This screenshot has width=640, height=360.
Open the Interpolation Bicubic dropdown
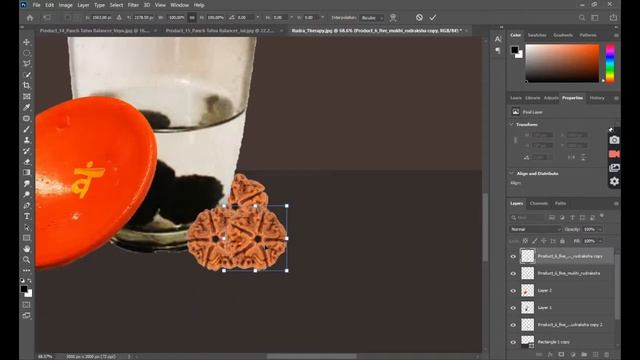pyautogui.click(x=371, y=18)
